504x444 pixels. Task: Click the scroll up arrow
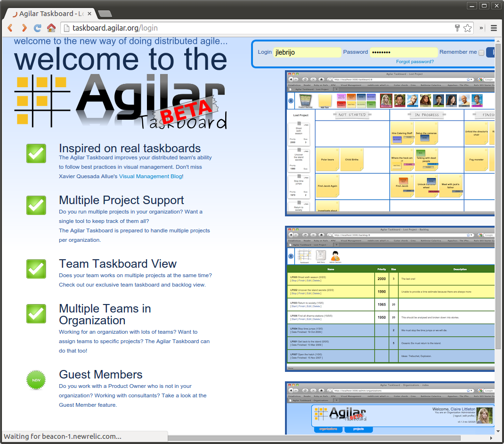pyautogui.click(x=498, y=41)
